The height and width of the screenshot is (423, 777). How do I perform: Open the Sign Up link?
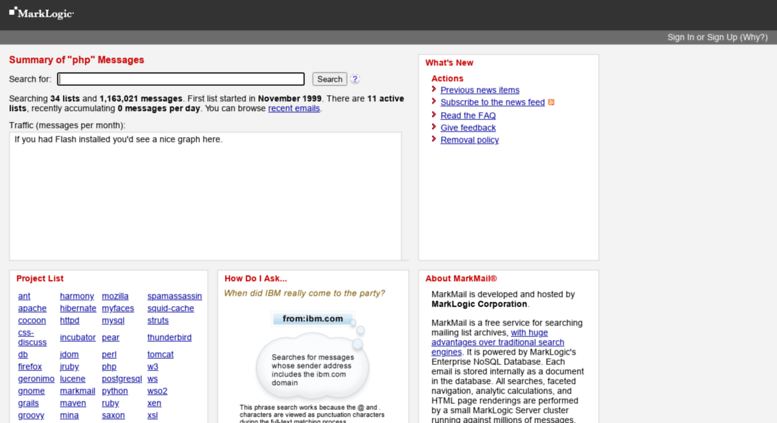(x=722, y=37)
